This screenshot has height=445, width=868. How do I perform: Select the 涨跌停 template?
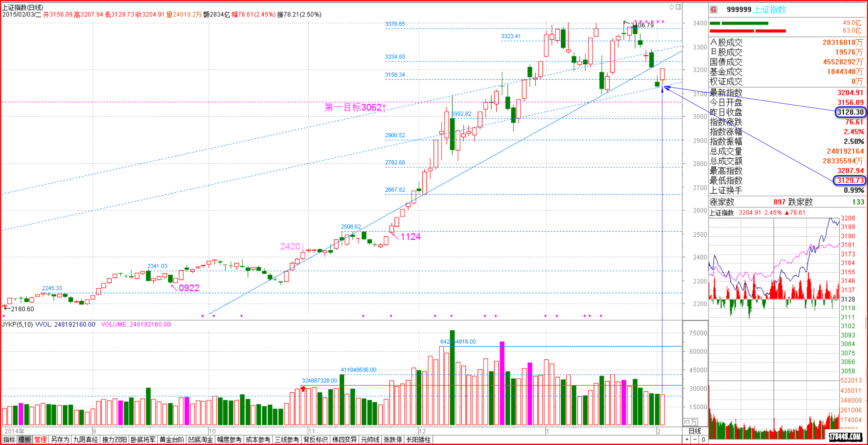(x=393, y=440)
